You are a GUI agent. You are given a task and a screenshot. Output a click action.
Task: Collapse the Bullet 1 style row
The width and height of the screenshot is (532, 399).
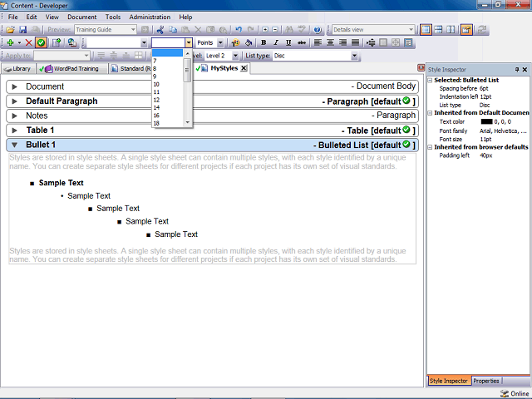(15, 145)
